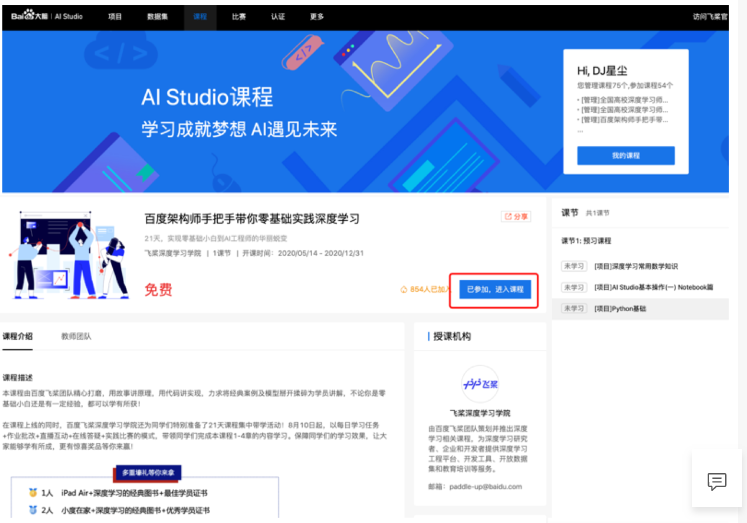The width and height of the screenshot is (747, 523).
Task: Click the 1人 iPad Air prize row
Action: pyautogui.click(x=118, y=493)
